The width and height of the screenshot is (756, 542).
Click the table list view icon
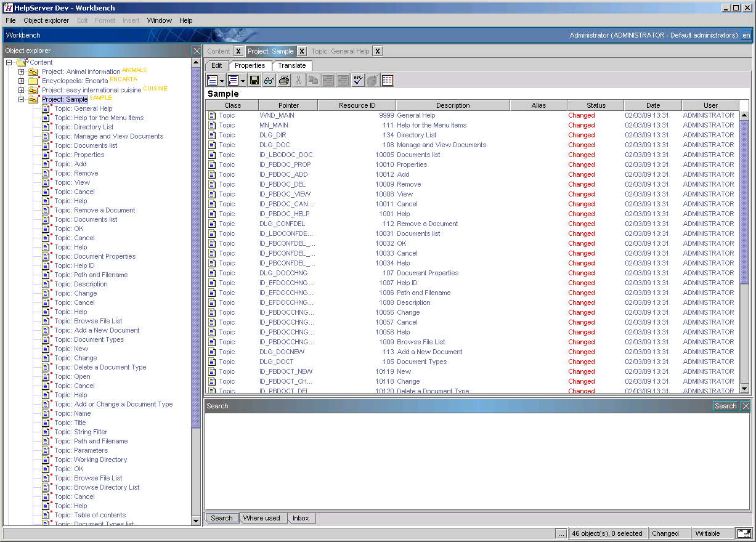[388, 80]
